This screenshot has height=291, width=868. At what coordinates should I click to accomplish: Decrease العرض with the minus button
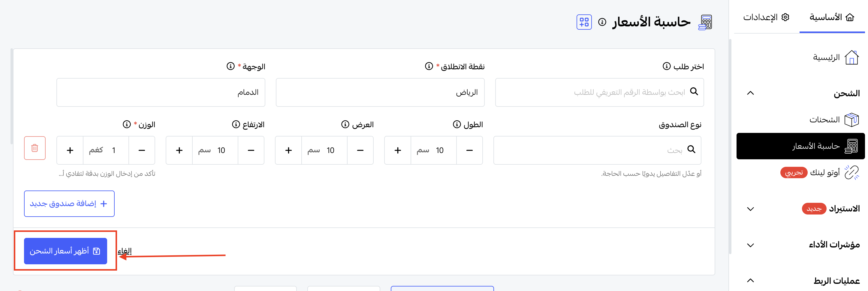360,150
